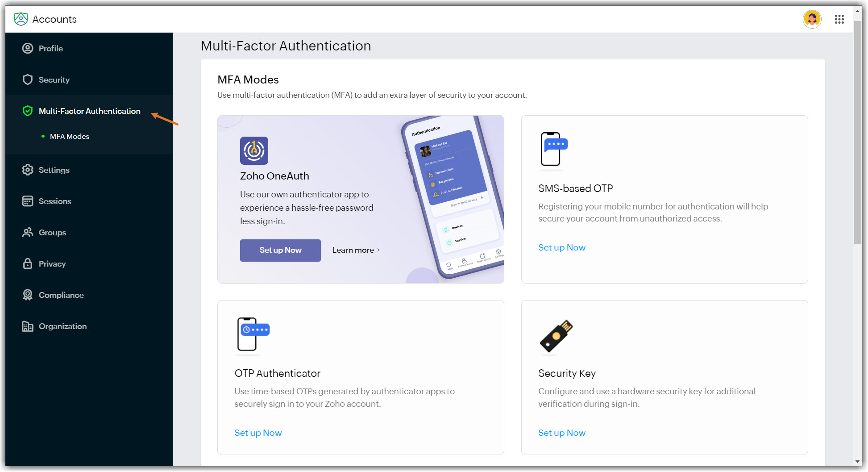
Task: Click the 'Multi-Factor Authentication' page heading
Action: coord(286,46)
